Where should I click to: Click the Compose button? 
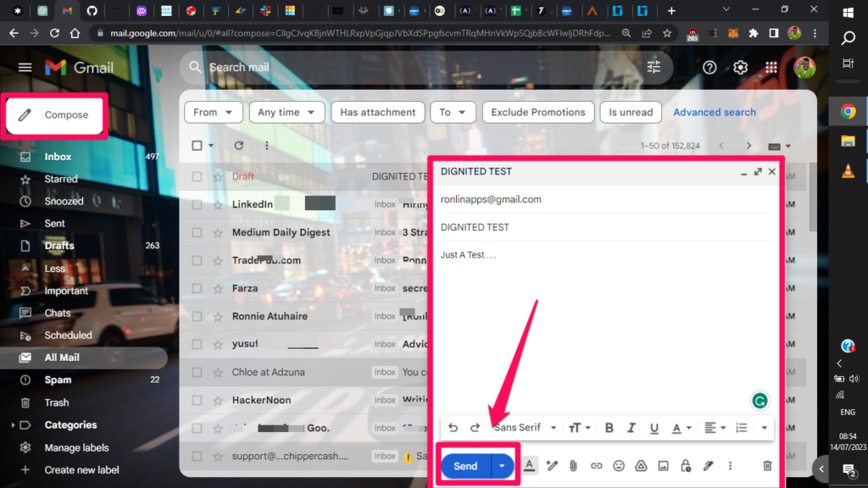coord(54,115)
